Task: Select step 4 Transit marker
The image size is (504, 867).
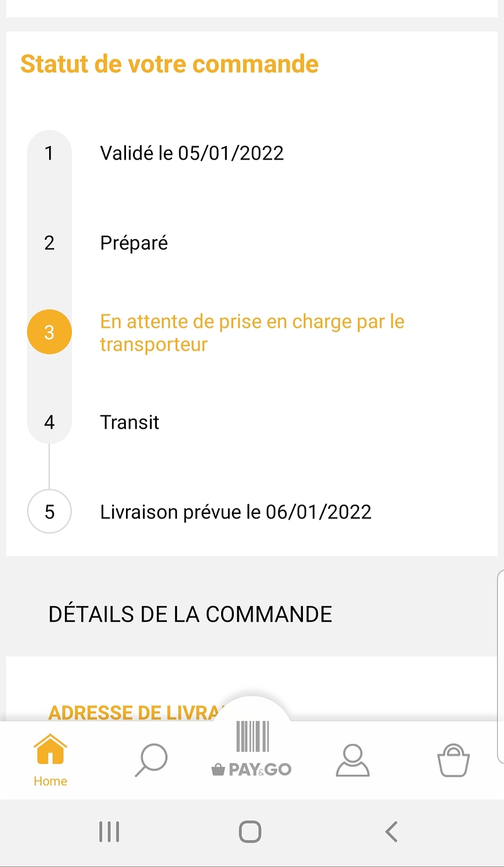Action: (49, 422)
